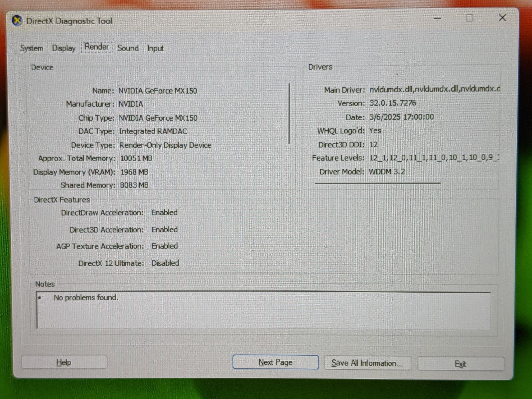Viewport: 532px width, 399px height.
Task: Click the Drivers panel horizontal scrollbar
Action: point(377,183)
